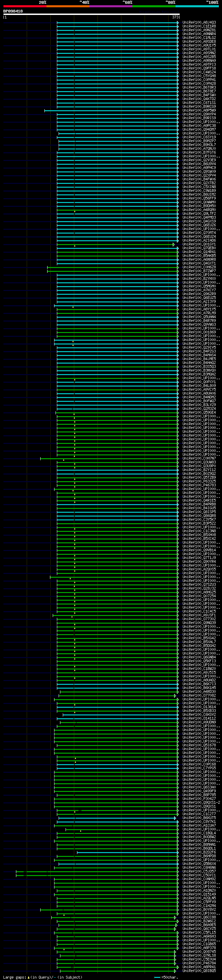Screen dimensions: 222x980
Task: Click hit label UniRef100_B7FGT6
Action: 199,153
